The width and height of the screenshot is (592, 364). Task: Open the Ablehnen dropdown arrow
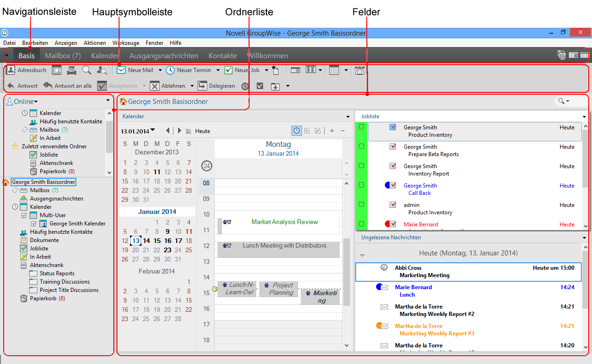click(x=192, y=86)
